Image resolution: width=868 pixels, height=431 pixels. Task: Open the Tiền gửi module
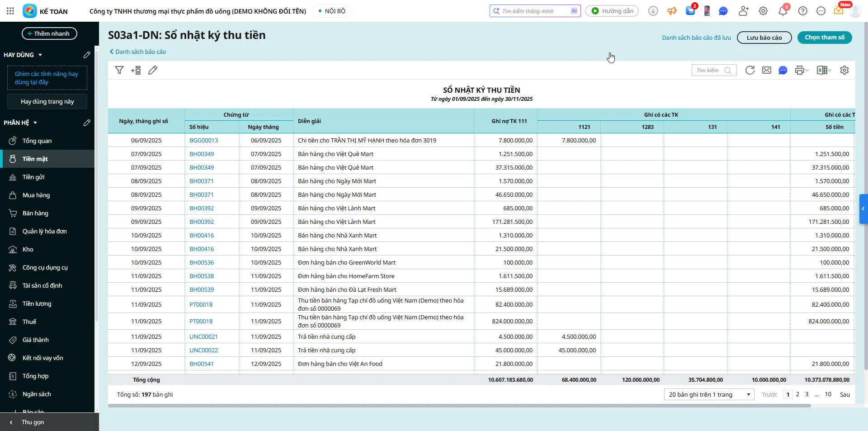[x=33, y=177]
